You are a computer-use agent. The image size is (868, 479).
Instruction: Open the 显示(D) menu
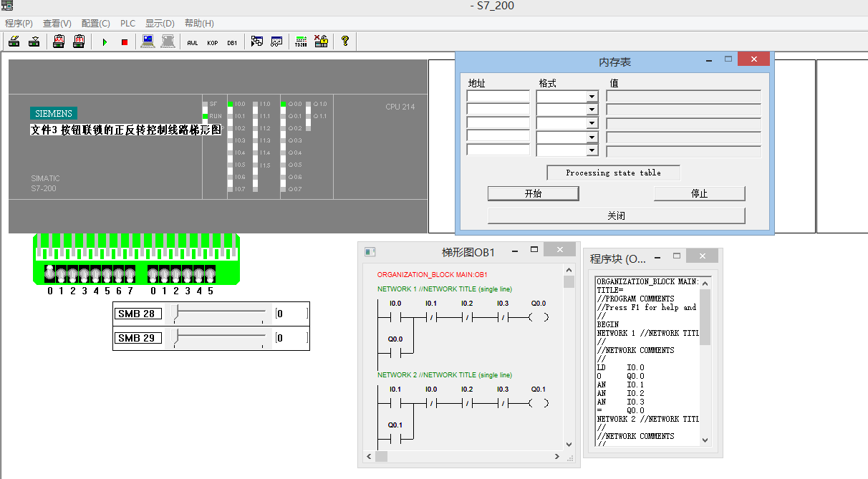(x=160, y=24)
